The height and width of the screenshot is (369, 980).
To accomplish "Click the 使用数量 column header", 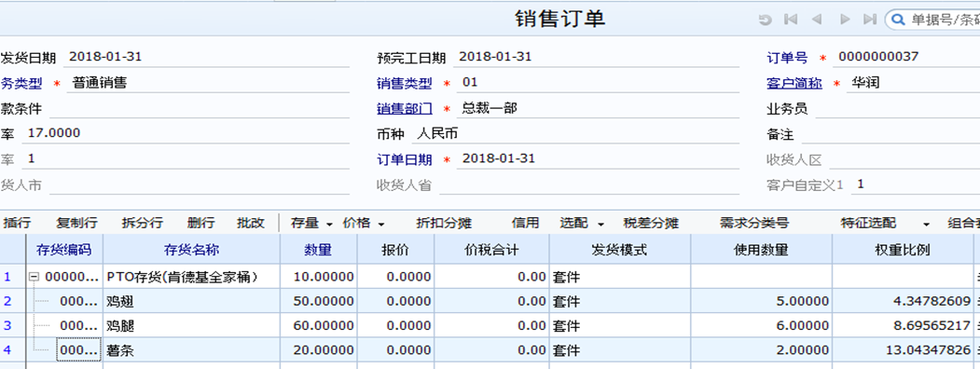I will click(761, 250).
